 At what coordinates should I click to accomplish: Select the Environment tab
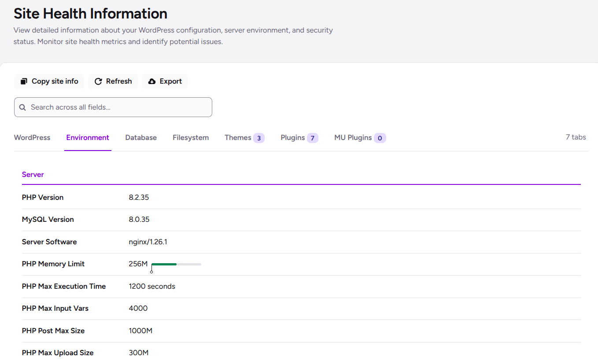coord(88,138)
